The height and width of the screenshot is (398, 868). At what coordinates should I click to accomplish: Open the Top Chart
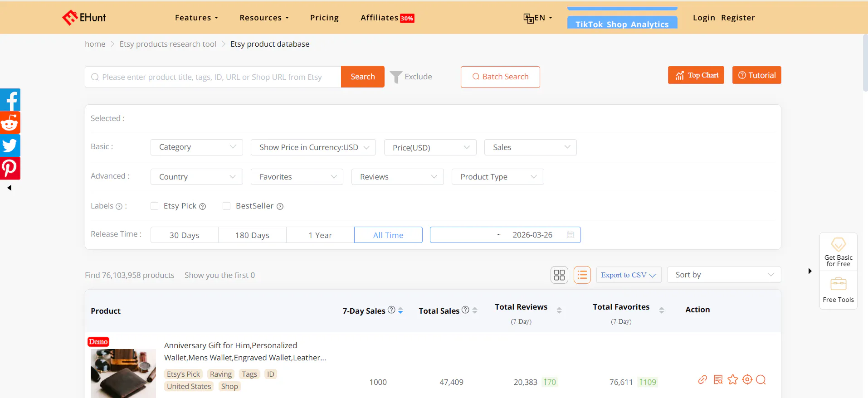coord(696,75)
